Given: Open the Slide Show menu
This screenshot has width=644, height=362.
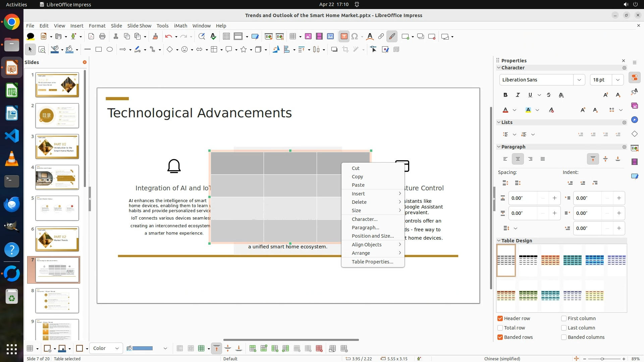Looking at the screenshot, I should [139, 26].
